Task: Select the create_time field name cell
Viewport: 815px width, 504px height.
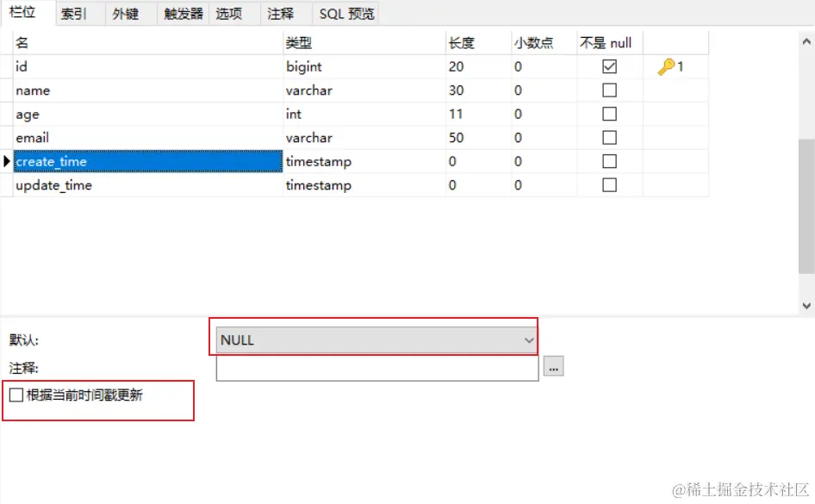Action: click(148, 162)
